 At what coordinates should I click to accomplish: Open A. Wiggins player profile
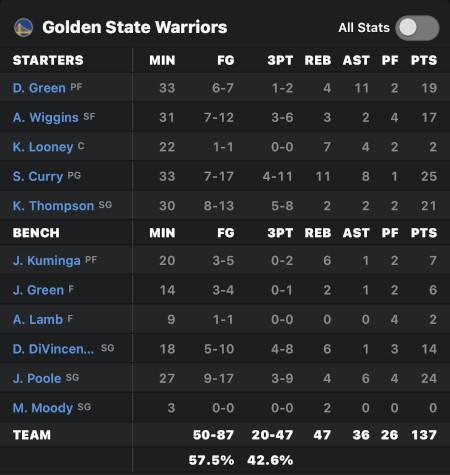(x=46, y=117)
